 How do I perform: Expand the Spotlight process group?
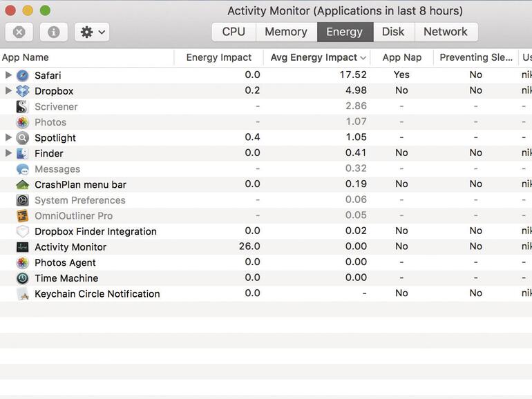8,137
